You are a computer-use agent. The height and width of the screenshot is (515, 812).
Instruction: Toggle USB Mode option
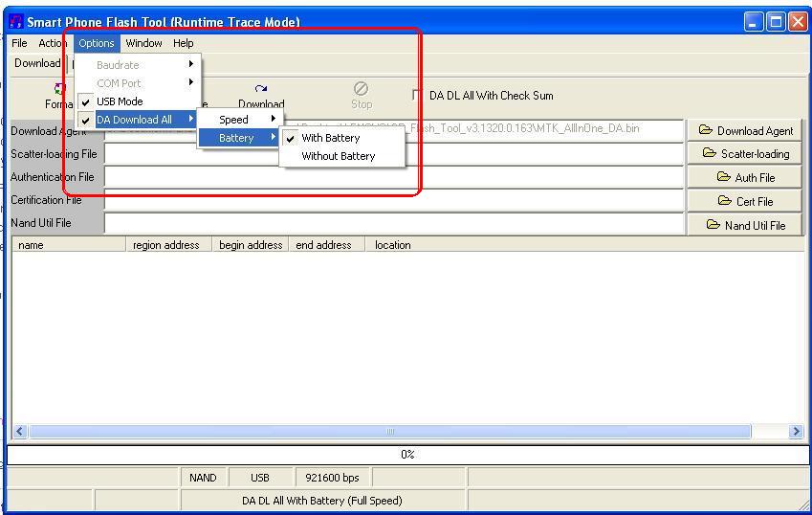[x=139, y=101]
